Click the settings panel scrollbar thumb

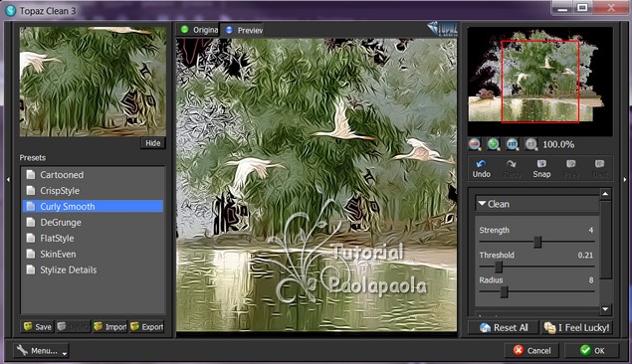tap(605, 239)
